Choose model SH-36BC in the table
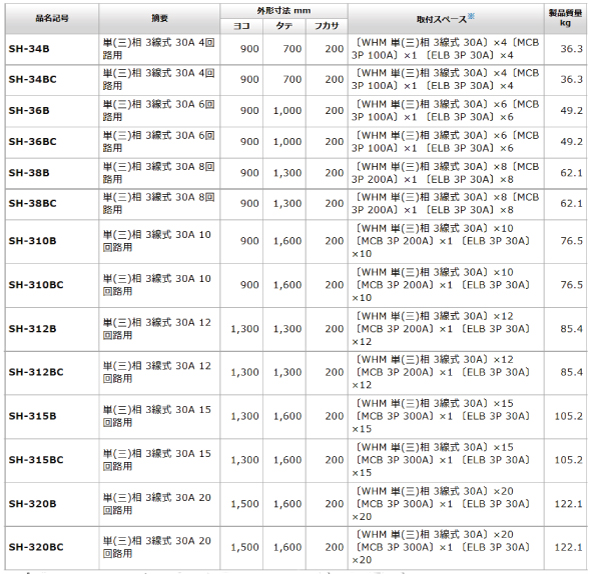This screenshot has height=574, width=590. pyautogui.click(x=33, y=142)
